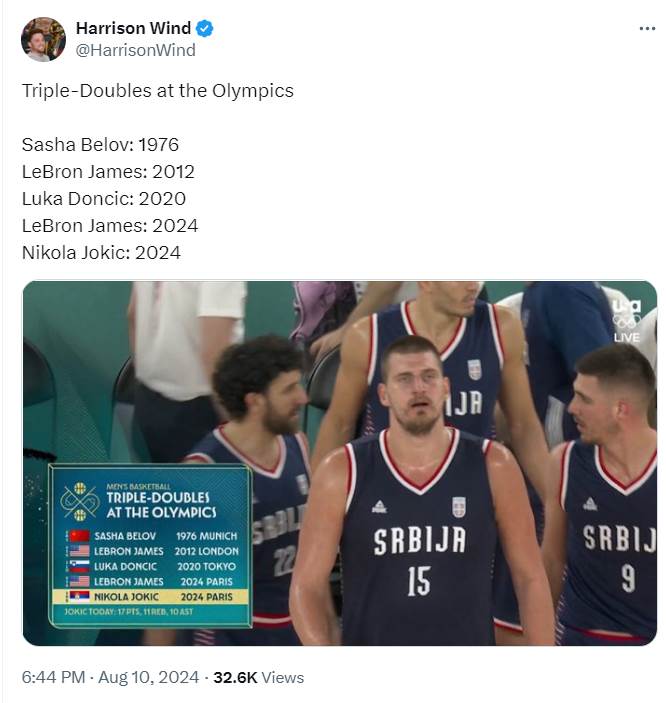Click Harrison Wind's profile avatar
The image size is (666, 703).
point(44,39)
